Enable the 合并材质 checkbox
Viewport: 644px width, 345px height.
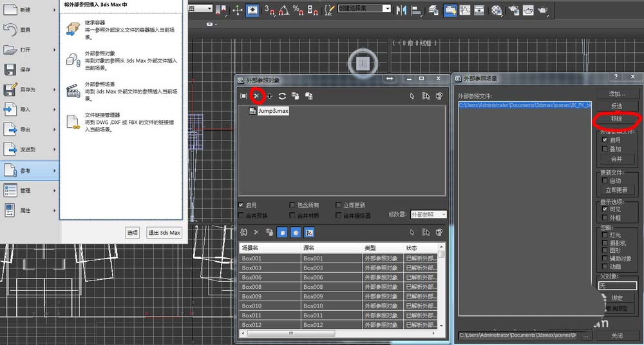293,215
